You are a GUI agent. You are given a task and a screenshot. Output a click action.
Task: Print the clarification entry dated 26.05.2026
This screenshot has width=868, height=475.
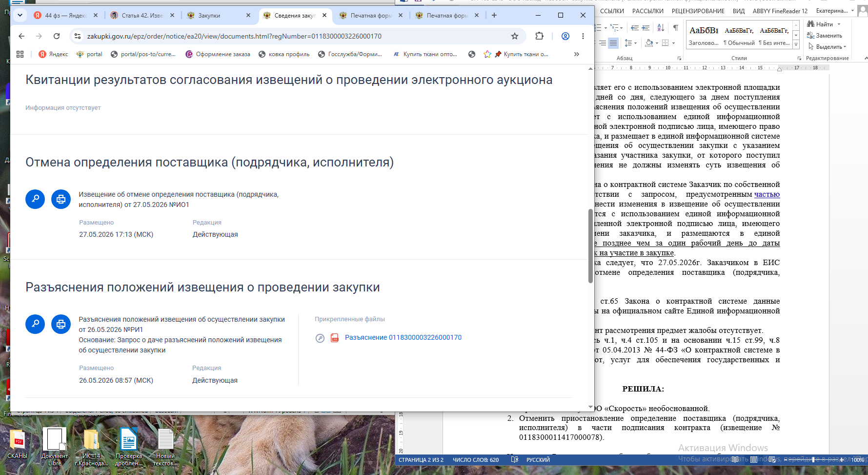61,324
